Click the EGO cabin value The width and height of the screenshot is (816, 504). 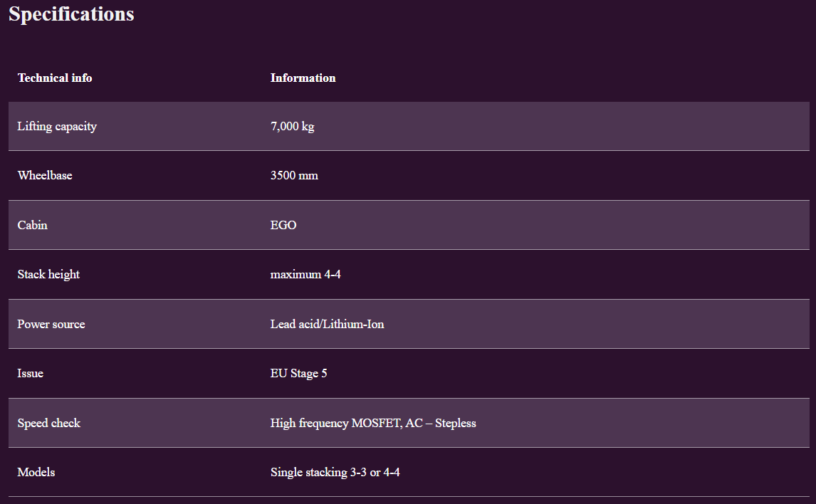coord(283,225)
